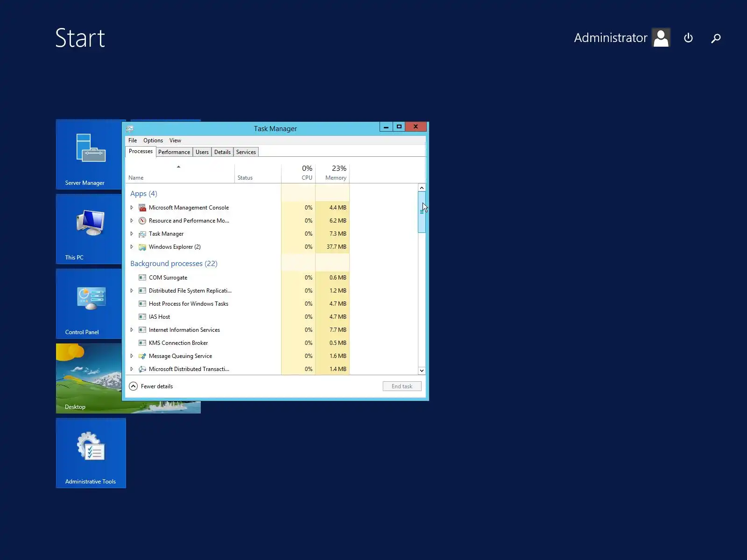747x560 pixels.
Task: Open the Administrative Tools tile
Action: point(91,453)
